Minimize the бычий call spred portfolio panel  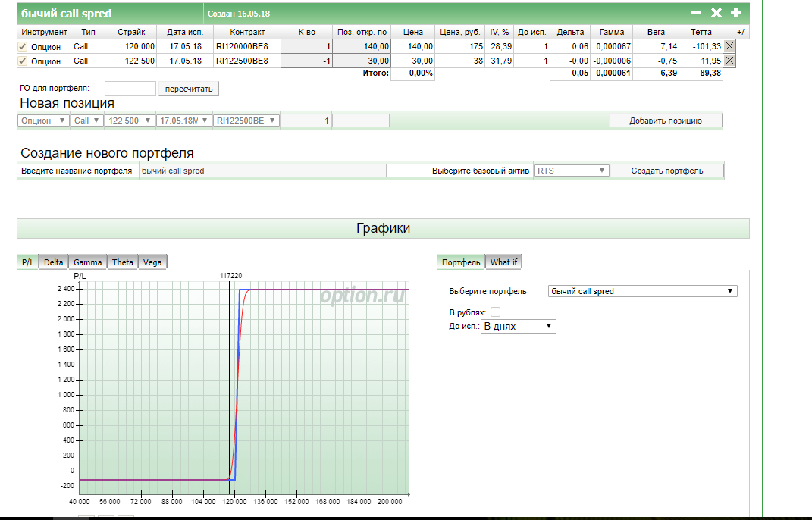point(696,13)
